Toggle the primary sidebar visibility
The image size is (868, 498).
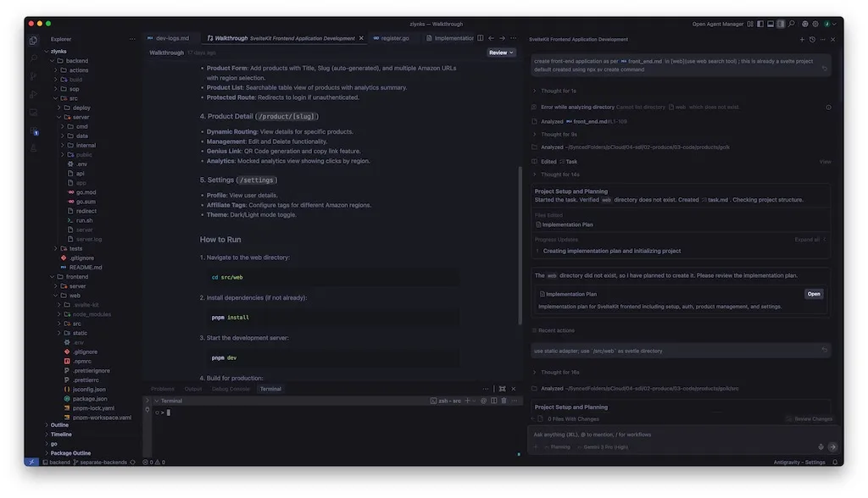tap(760, 24)
